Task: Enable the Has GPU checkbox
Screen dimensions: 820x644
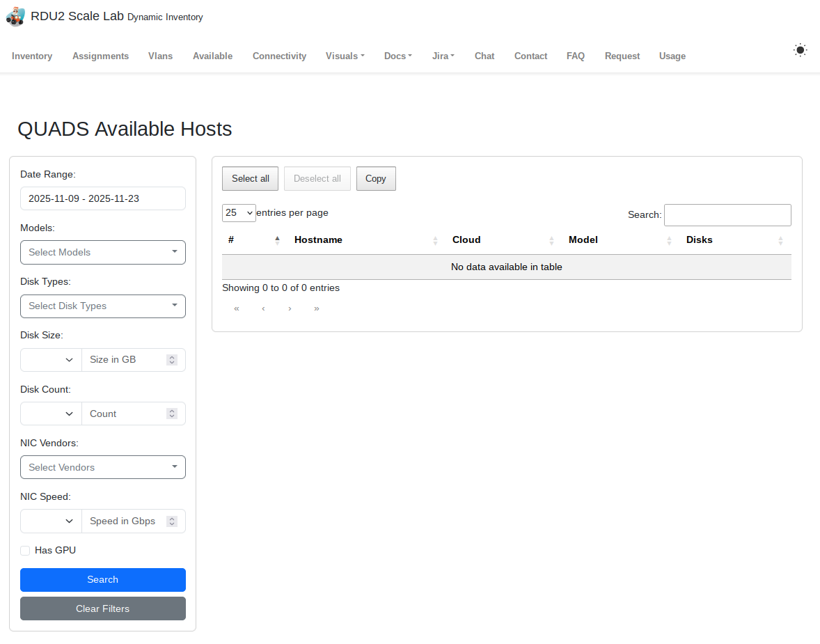Action: (x=25, y=551)
